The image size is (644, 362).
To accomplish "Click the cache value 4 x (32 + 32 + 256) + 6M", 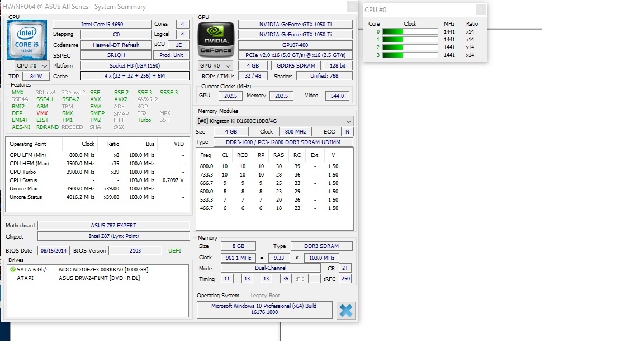I will tap(135, 76).
